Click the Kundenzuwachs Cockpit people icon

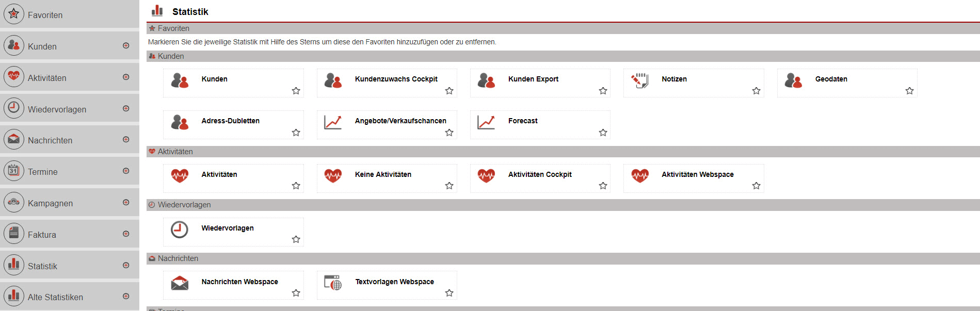click(x=333, y=80)
